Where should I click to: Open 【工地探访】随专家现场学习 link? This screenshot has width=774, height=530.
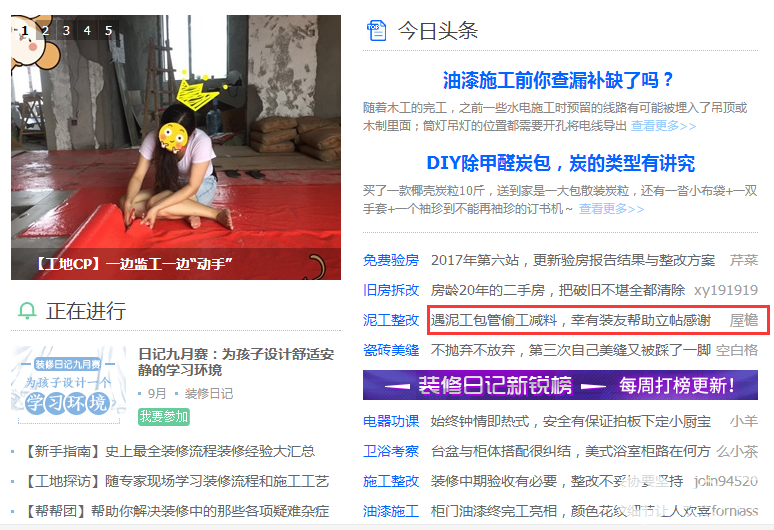[x=175, y=481]
